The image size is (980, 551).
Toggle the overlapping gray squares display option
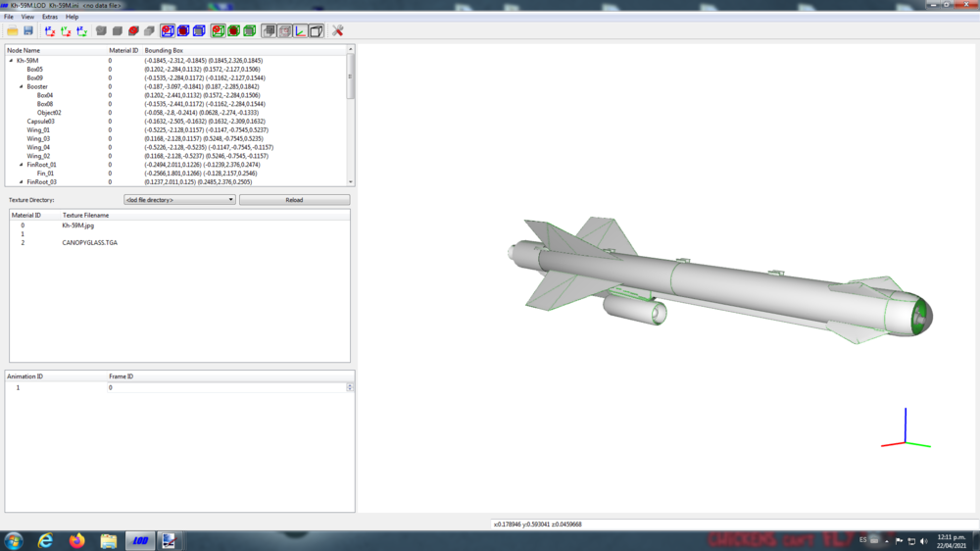(269, 30)
